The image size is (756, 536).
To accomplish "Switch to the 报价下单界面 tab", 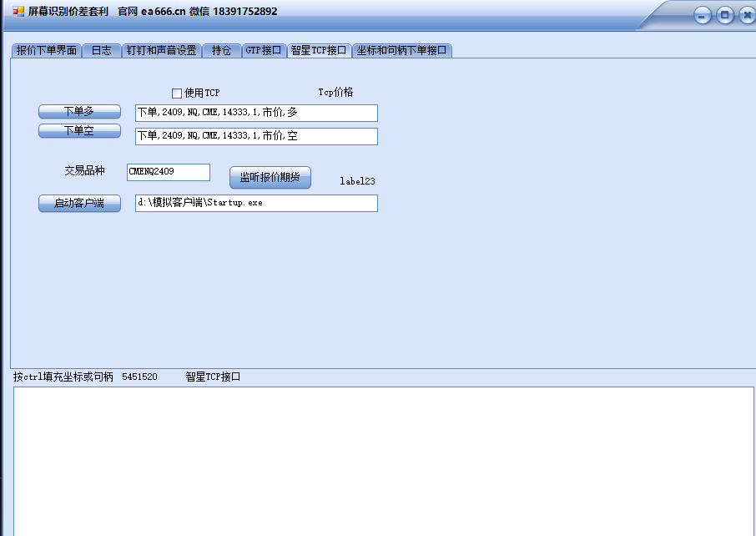I will tap(47, 50).
